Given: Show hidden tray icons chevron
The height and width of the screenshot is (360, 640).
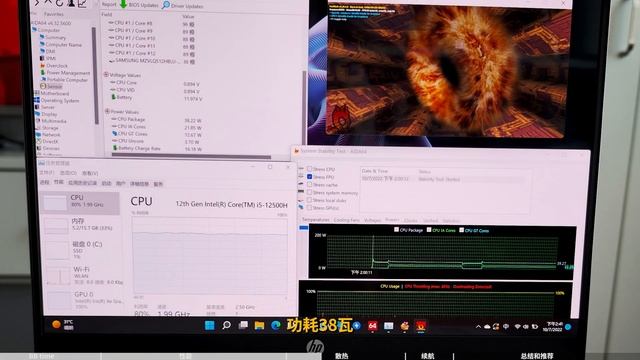Looking at the screenshot, I should [478, 327].
